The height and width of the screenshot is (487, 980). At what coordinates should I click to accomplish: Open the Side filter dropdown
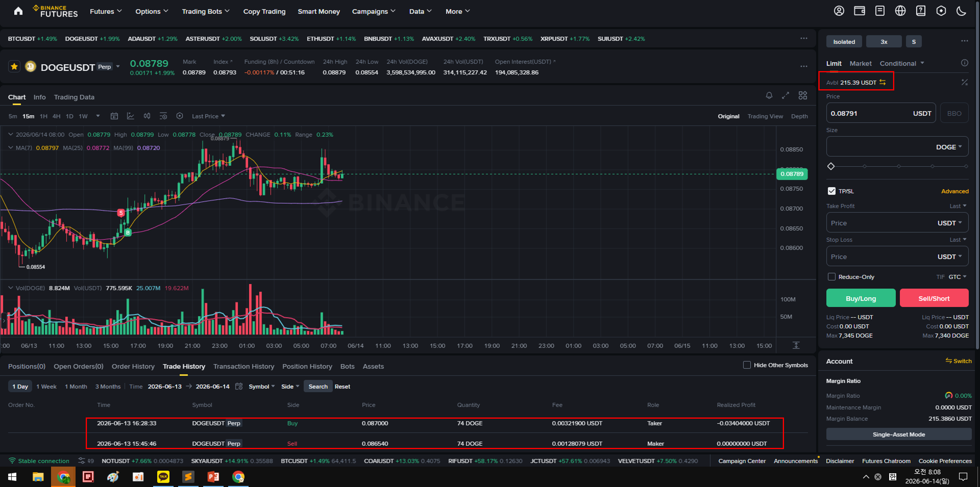290,386
